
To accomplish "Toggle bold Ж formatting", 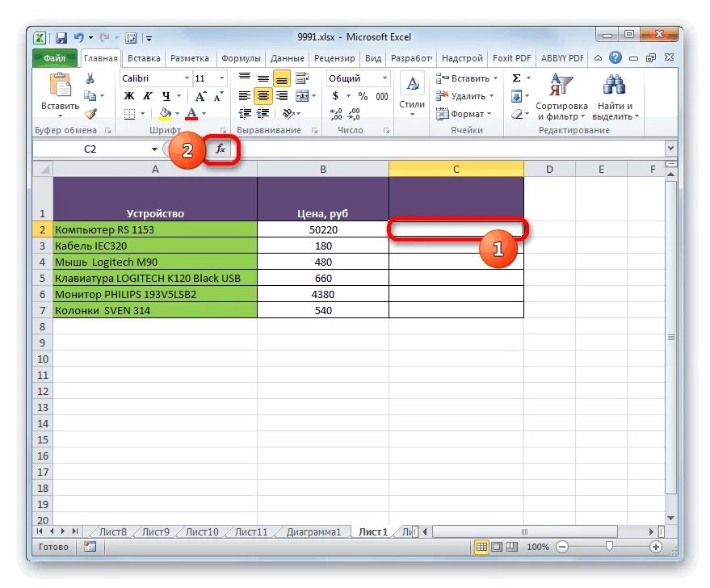I will click(x=129, y=96).
